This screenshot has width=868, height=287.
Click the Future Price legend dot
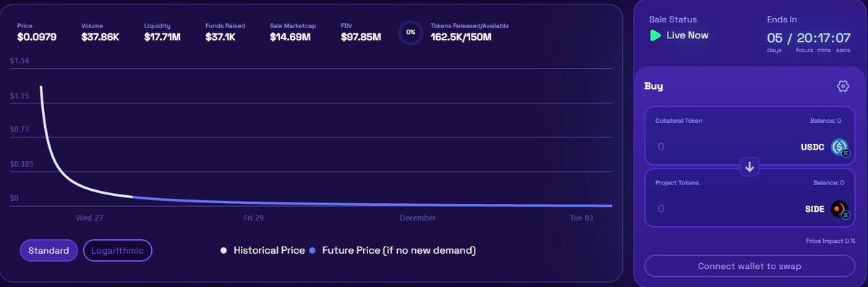click(x=312, y=251)
